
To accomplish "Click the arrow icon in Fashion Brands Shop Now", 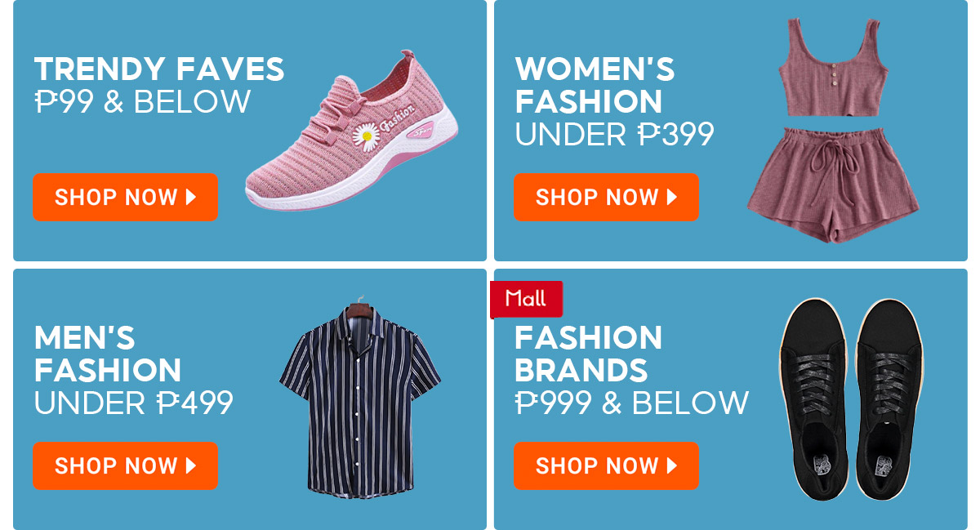I will click(672, 465).
